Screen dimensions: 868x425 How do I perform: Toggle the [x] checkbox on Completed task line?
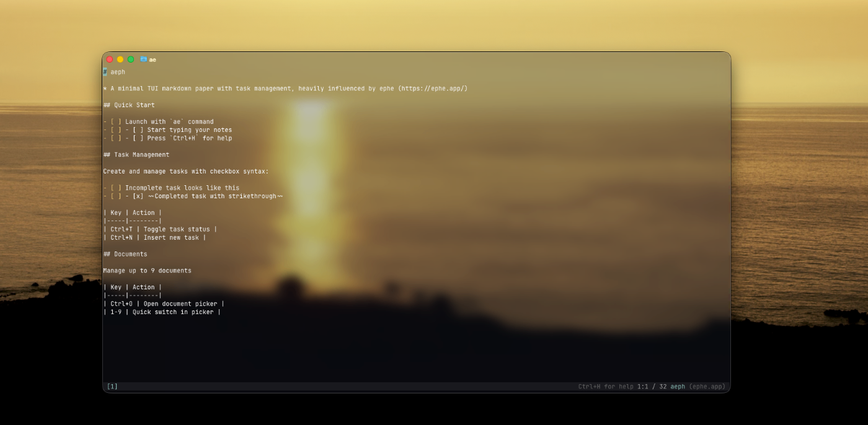tap(138, 196)
